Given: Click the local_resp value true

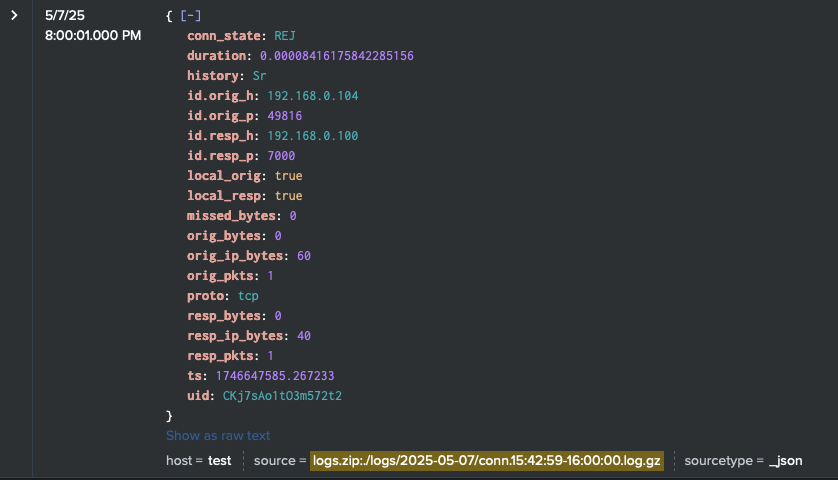Looking at the screenshot, I should coord(289,196).
